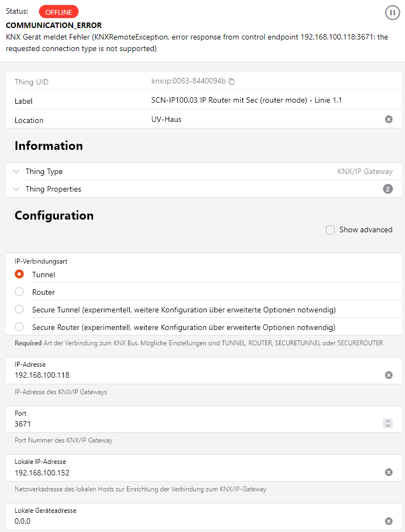Enable the Show advanced checkbox
Image resolution: width=405 pixels, height=532 pixels.
tap(330, 230)
